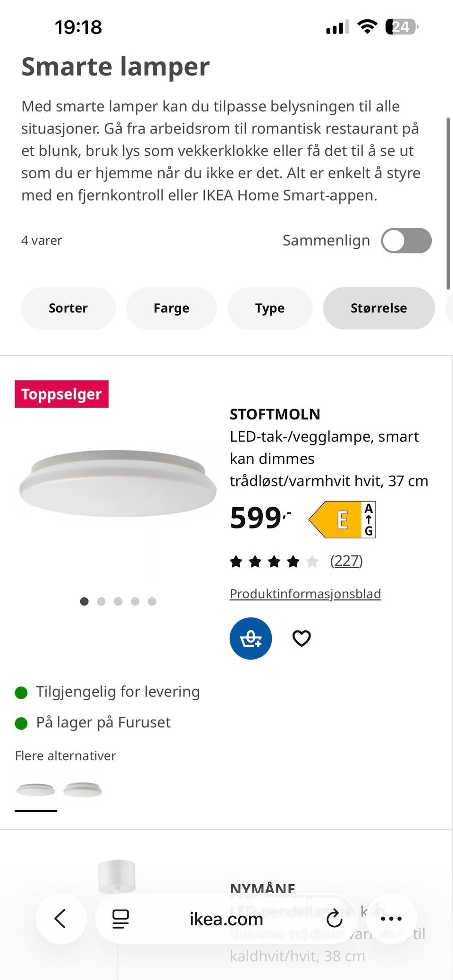453x980 pixels.
Task: Tap browser back arrow
Action: click(60, 918)
